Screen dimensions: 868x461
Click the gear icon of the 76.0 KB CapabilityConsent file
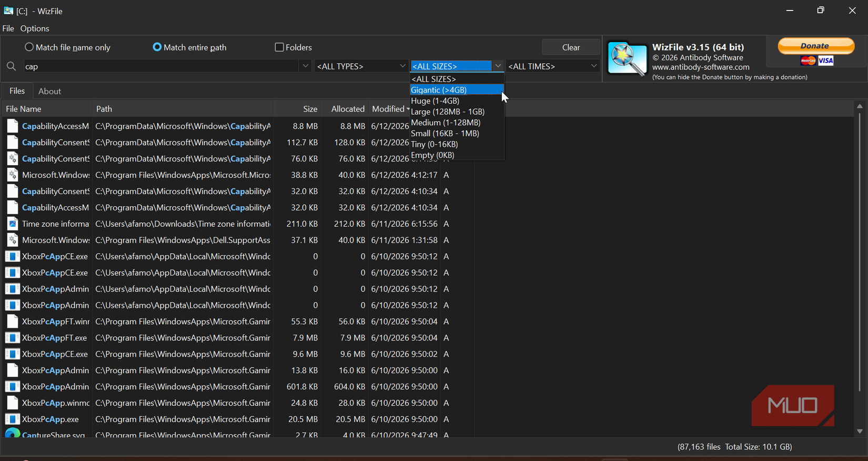13,158
